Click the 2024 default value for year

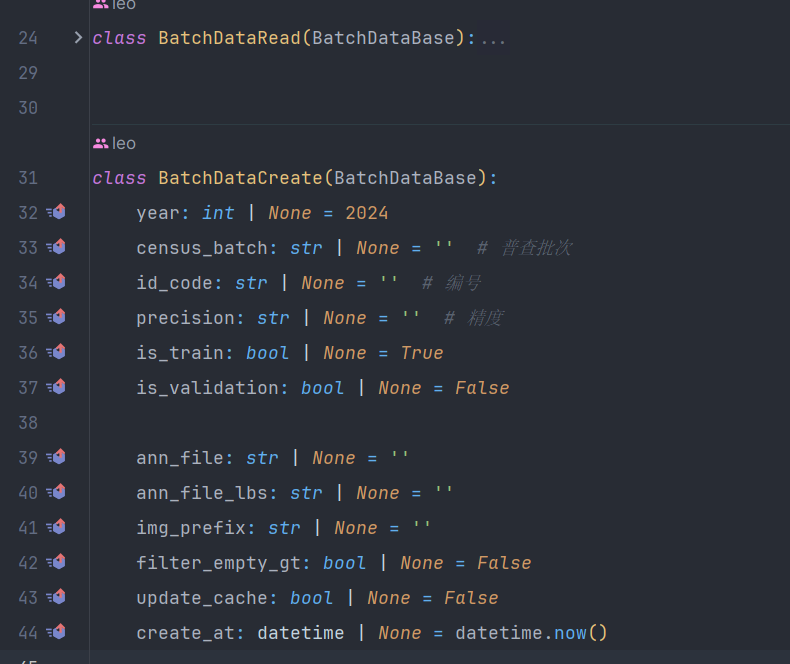click(366, 213)
